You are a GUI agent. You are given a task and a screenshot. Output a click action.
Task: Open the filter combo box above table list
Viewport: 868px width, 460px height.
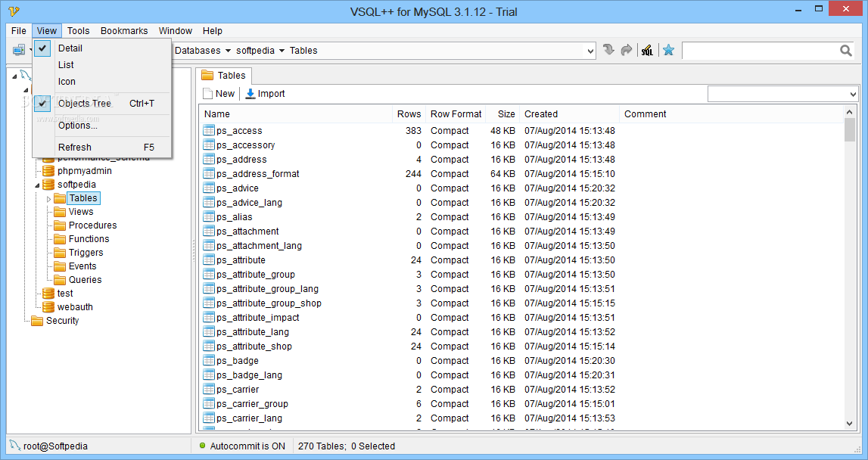(x=782, y=94)
